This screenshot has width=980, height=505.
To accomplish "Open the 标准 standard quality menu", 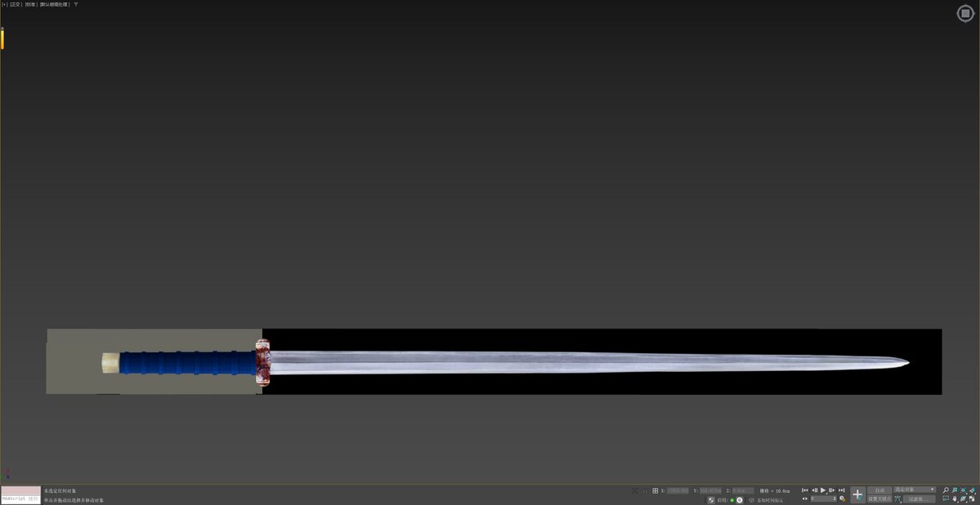I will pos(30,4).
